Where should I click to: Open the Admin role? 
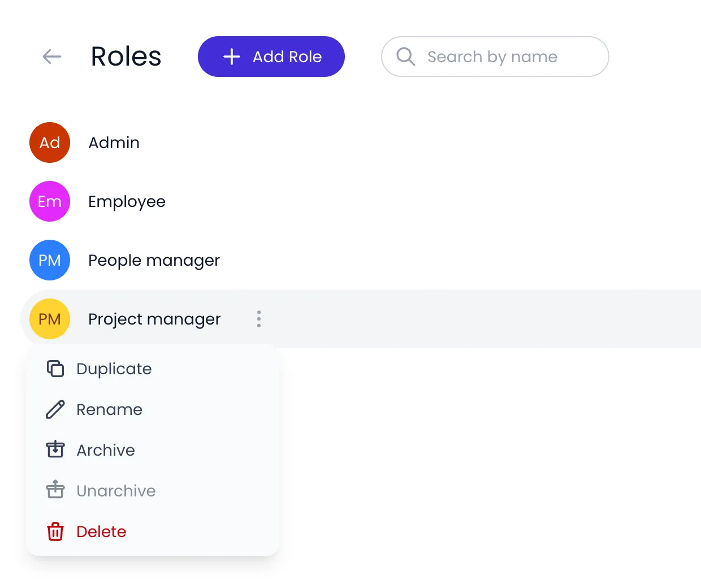tap(114, 142)
